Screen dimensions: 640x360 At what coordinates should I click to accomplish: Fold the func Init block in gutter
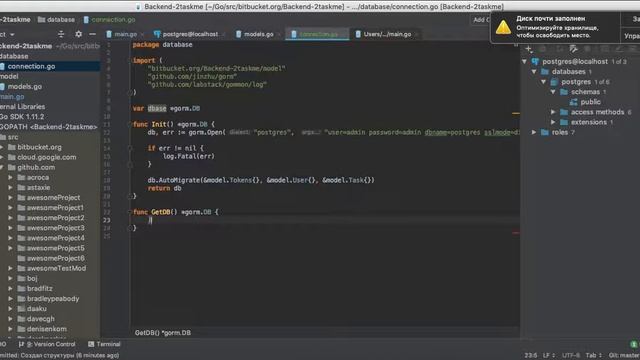(x=130, y=124)
